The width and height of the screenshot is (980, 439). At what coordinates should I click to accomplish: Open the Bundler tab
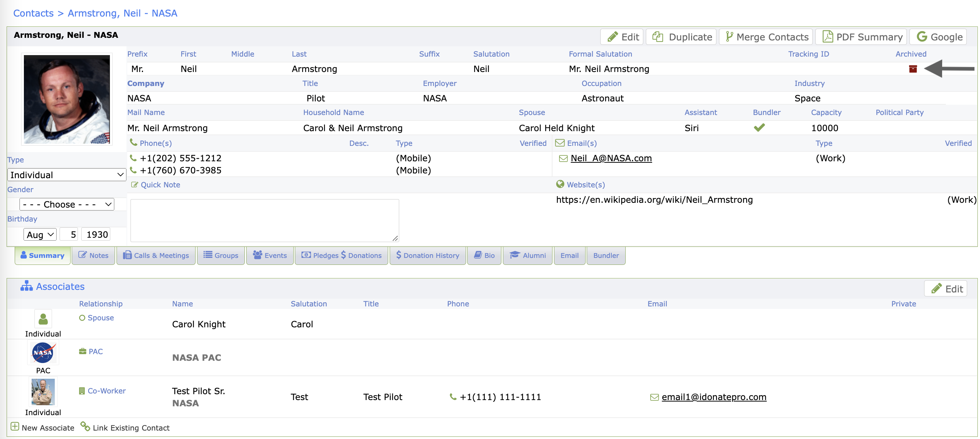pyautogui.click(x=606, y=255)
